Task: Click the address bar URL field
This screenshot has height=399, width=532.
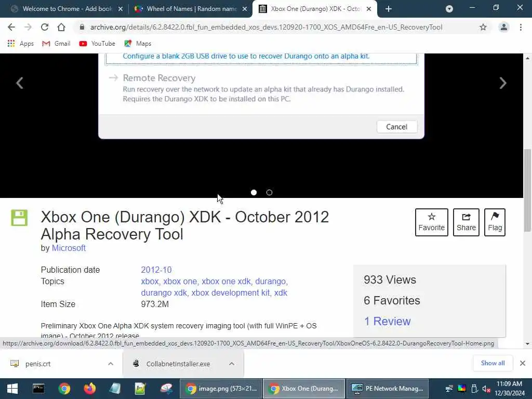Action: (x=266, y=27)
